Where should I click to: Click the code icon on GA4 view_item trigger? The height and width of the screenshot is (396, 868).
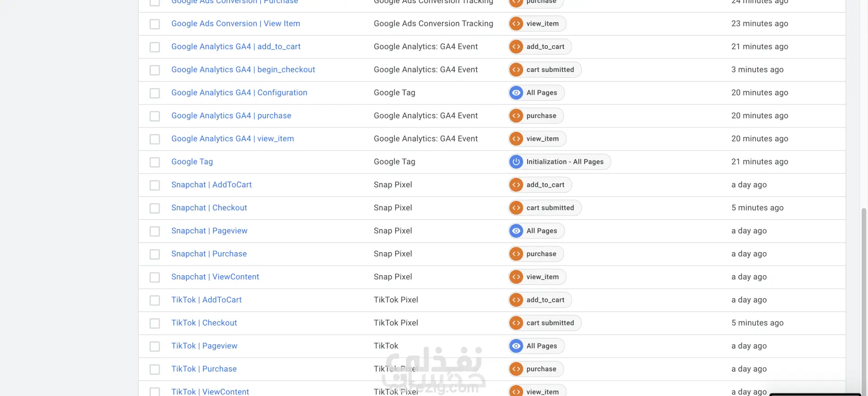[516, 138]
